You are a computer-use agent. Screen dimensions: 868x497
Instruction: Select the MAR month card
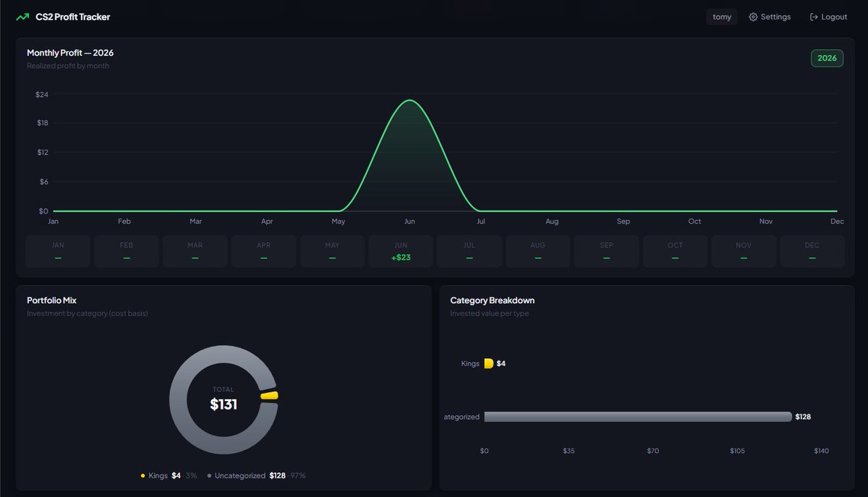click(195, 251)
